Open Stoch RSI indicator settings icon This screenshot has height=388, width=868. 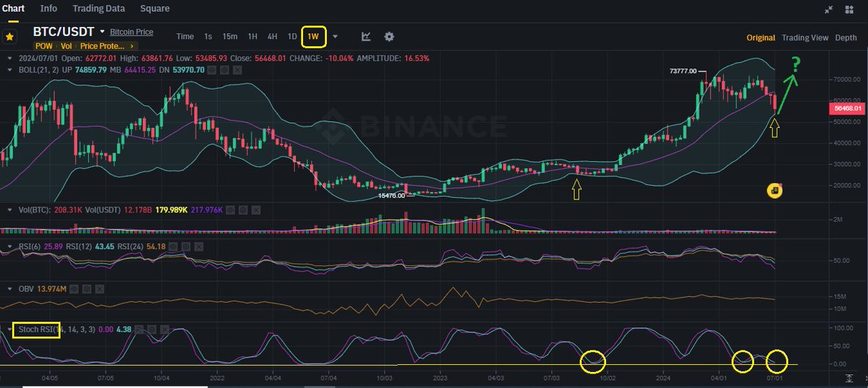(x=153, y=330)
